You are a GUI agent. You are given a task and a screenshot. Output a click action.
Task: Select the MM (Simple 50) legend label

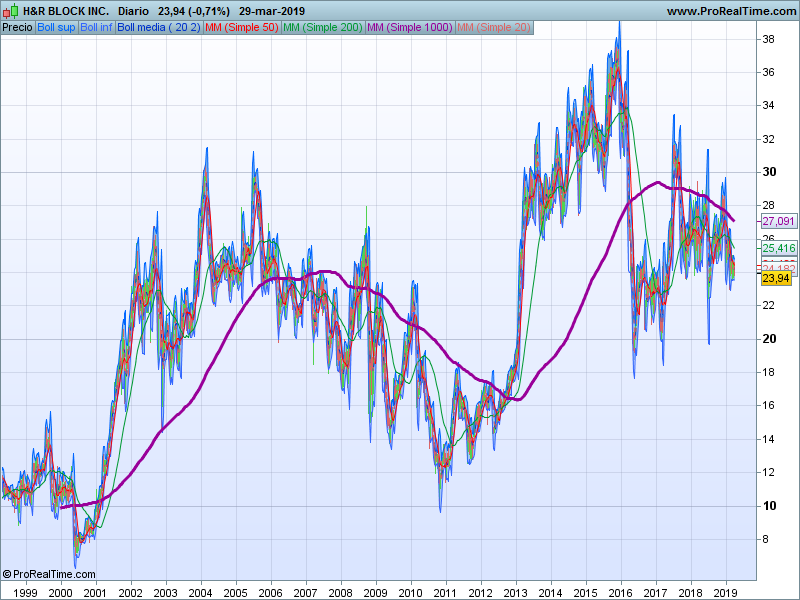click(242, 28)
